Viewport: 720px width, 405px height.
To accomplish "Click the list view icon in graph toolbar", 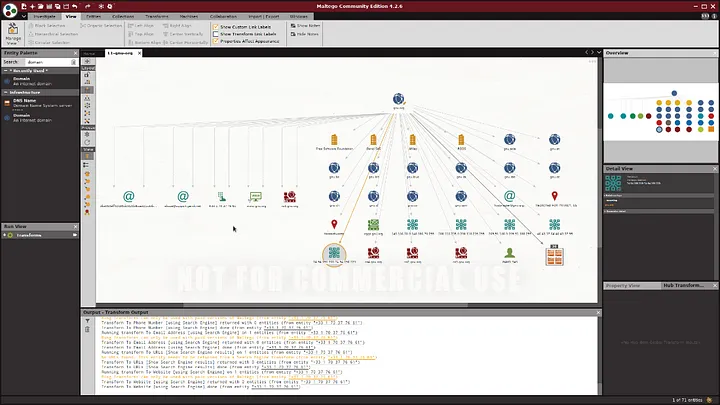I will (x=86, y=165).
